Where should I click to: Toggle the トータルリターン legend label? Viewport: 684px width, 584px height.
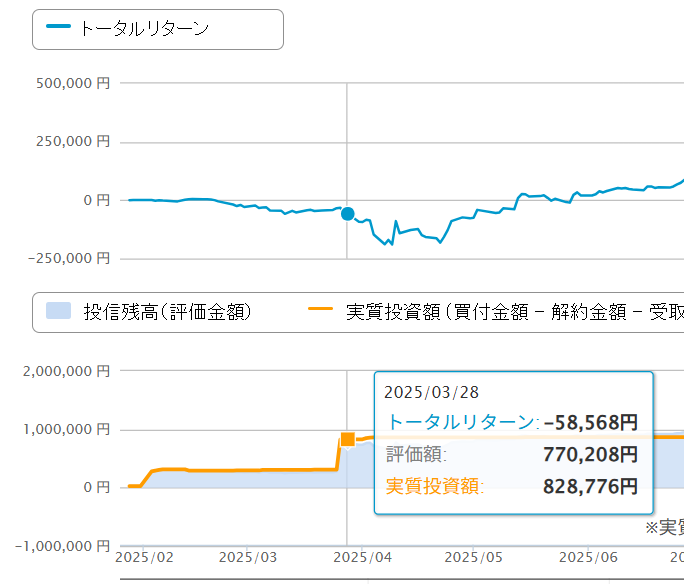pyautogui.click(x=143, y=29)
